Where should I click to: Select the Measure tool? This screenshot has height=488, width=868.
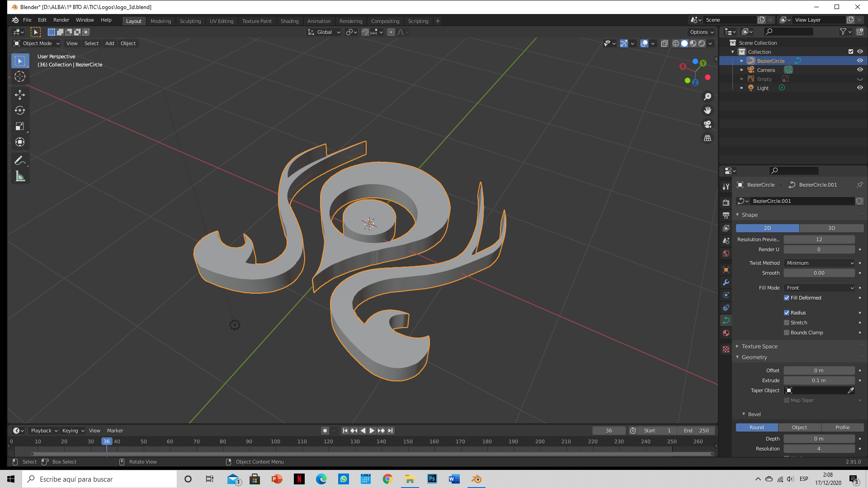click(20, 177)
